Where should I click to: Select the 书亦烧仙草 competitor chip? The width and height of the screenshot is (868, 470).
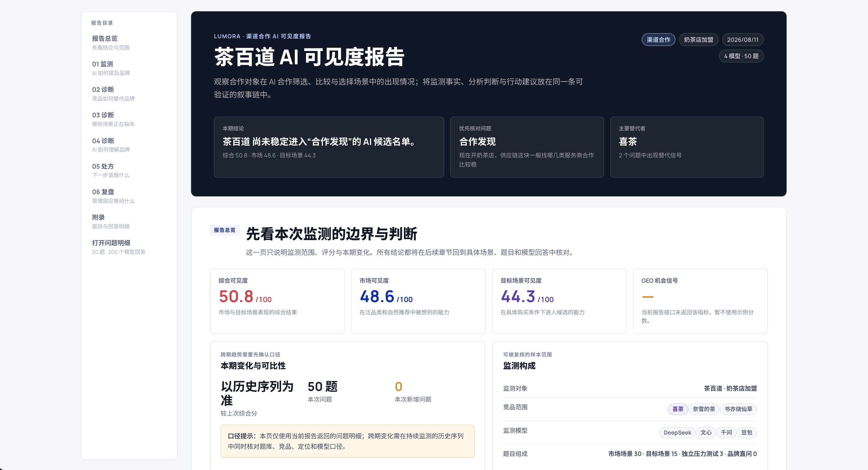tap(738, 409)
